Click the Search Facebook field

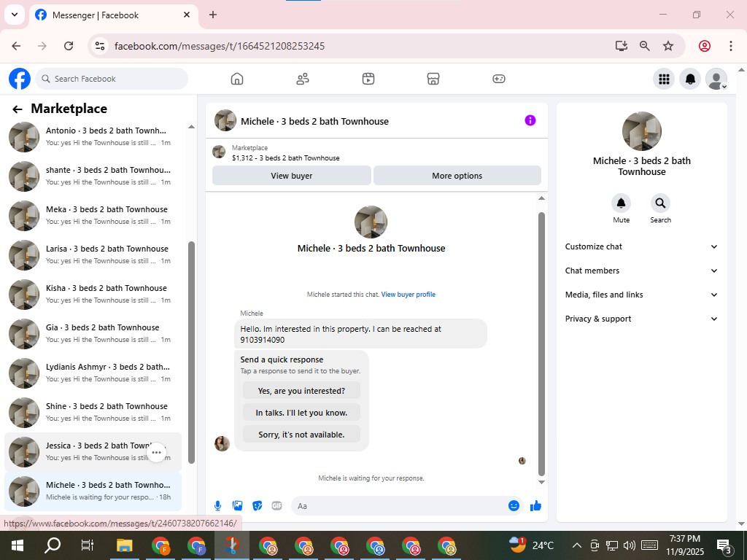click(x=112, y=79)
